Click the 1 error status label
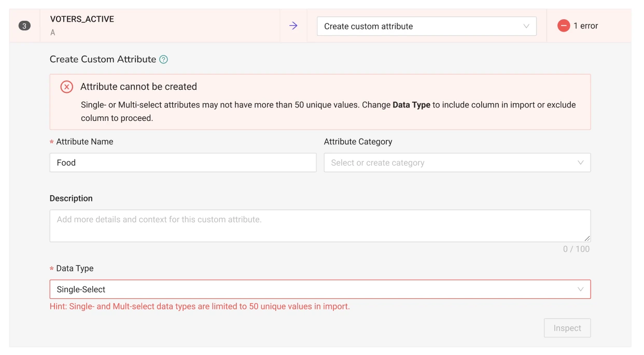 click(x=585, y=26)
